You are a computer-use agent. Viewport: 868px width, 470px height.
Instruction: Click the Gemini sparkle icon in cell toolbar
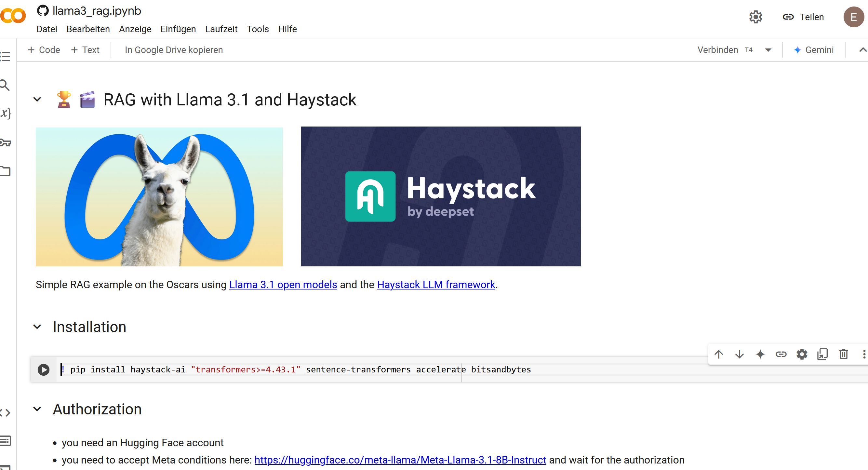click(x=760, y=354)
